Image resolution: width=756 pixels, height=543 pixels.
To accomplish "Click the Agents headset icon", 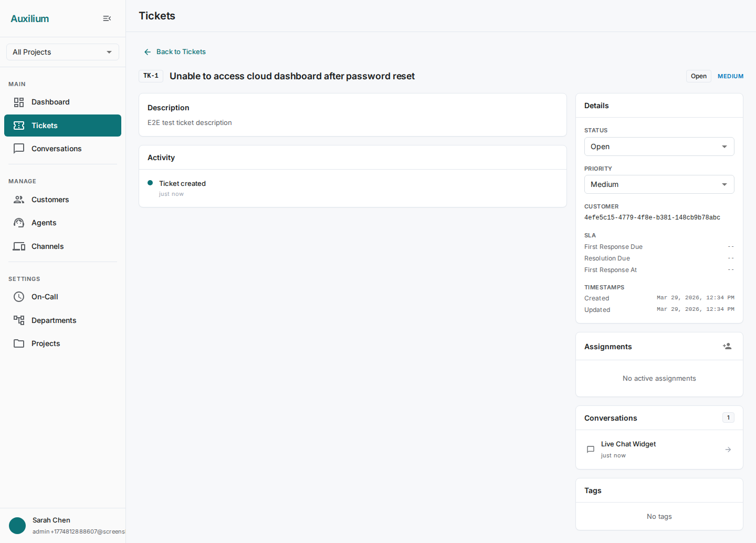I will pos(19,223).
